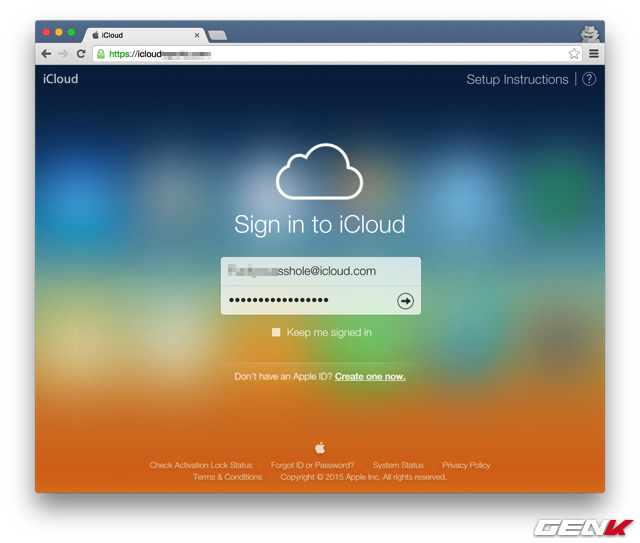Open Setup Instructions link

(x=517, y=79)
